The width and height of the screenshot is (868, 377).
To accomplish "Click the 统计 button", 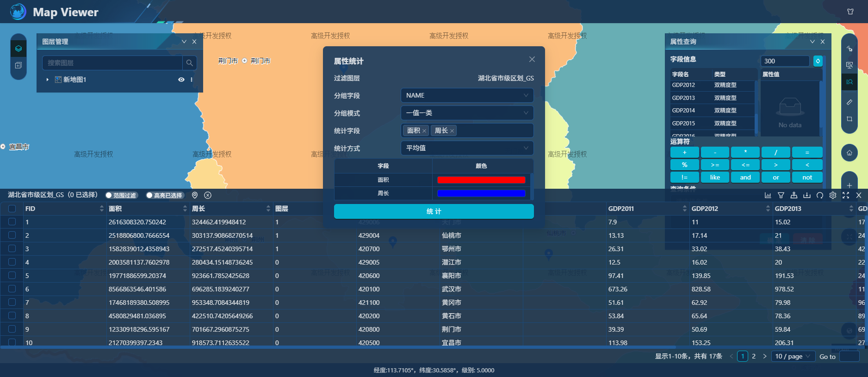I will tap(434, 211).
